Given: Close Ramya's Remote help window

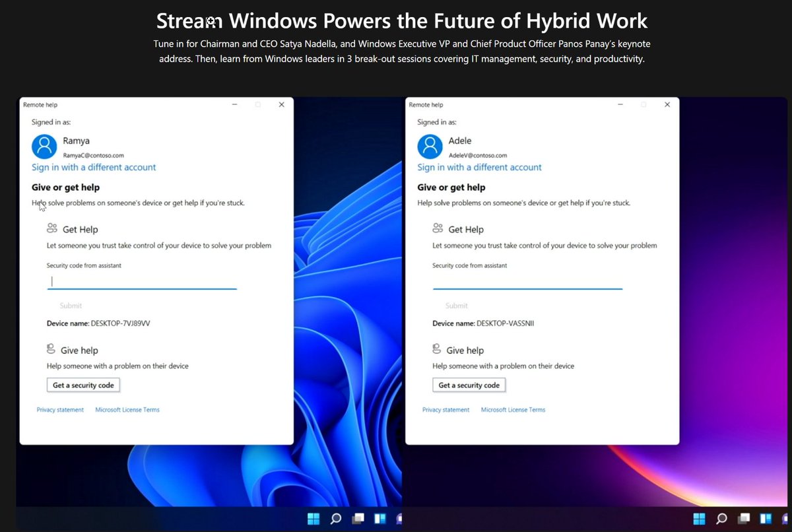Looking at the screenshot, I should click(282, 104).
